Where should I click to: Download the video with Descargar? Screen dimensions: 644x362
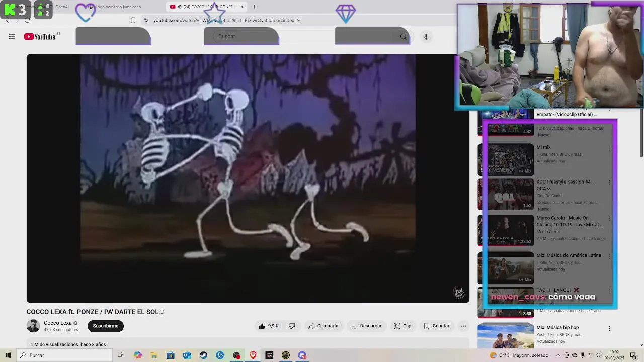pos(366,326)
